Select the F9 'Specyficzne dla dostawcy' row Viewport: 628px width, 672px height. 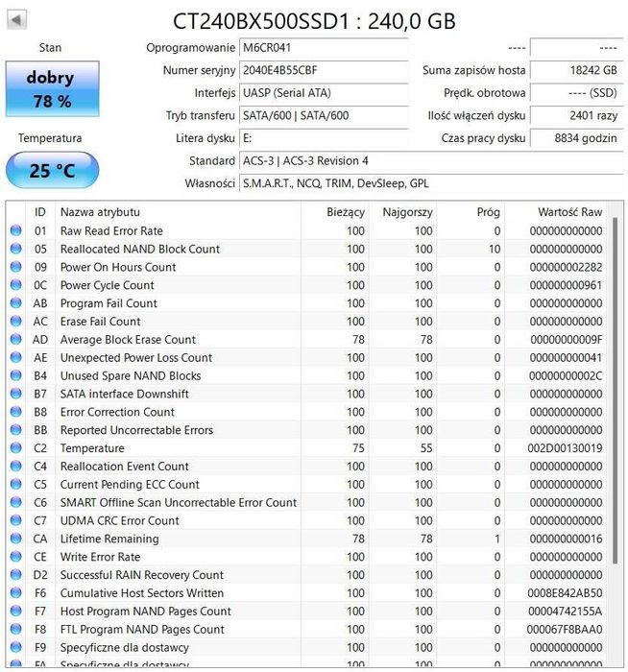(x=306, y=647)
